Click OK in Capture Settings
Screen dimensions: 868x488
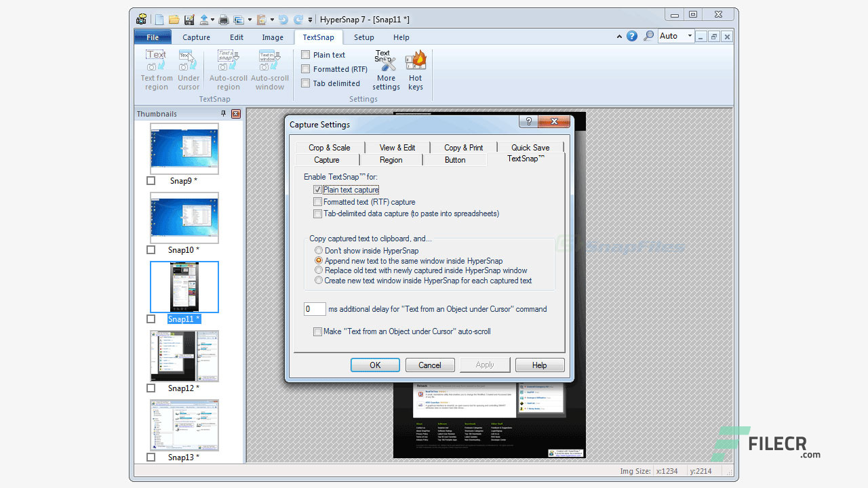point(375,365)
